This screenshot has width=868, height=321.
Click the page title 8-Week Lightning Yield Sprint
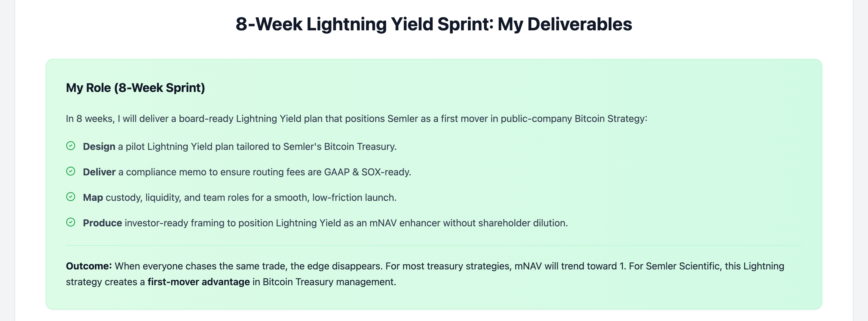434,24
